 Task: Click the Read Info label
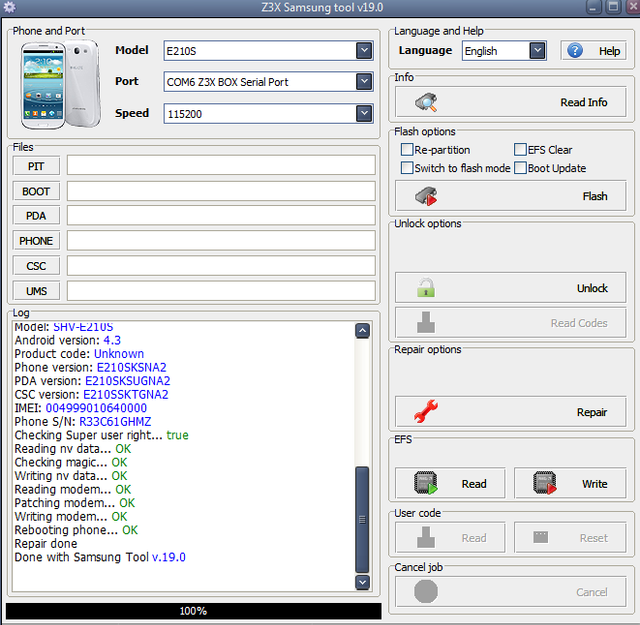tap(584, 102)
